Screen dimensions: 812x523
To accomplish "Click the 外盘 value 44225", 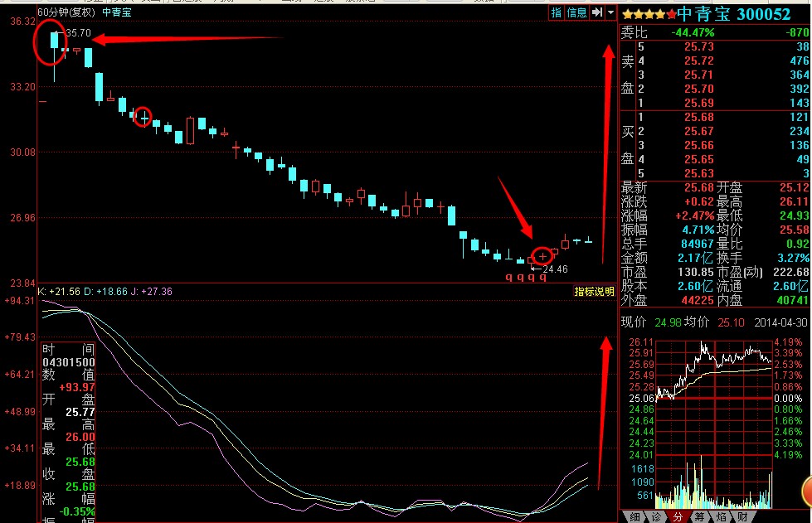I will (x=698, y=300).
